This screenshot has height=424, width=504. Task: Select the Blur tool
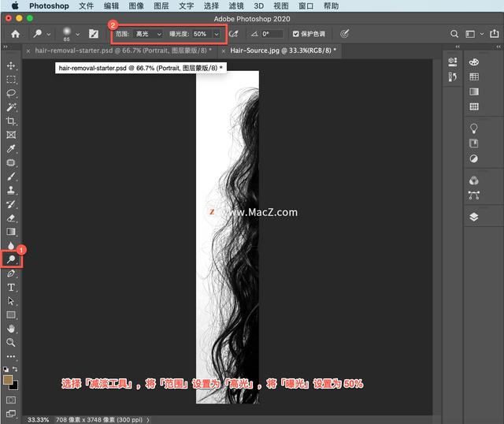pos(11,245)
